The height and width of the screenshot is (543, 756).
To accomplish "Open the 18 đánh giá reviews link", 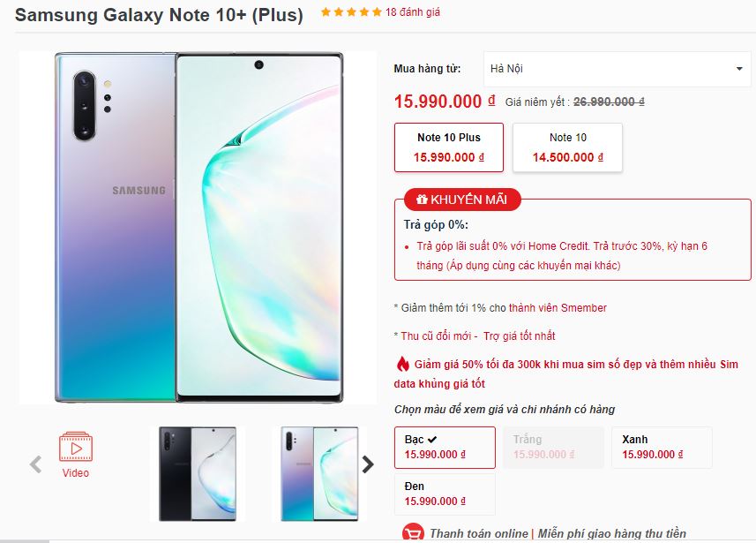I will tap(413, 12).
